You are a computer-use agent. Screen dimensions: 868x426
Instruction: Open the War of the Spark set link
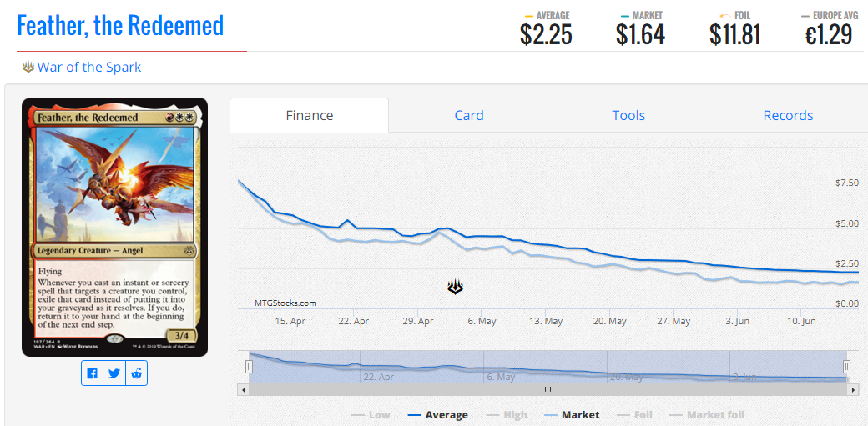pos(89,68)
